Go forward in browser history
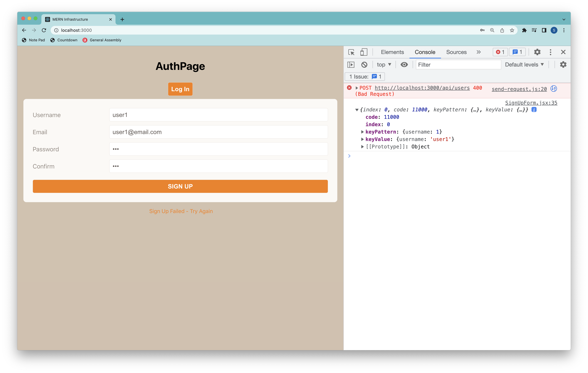Viewport: 588px width, 373px height. (x=34, y=30)
